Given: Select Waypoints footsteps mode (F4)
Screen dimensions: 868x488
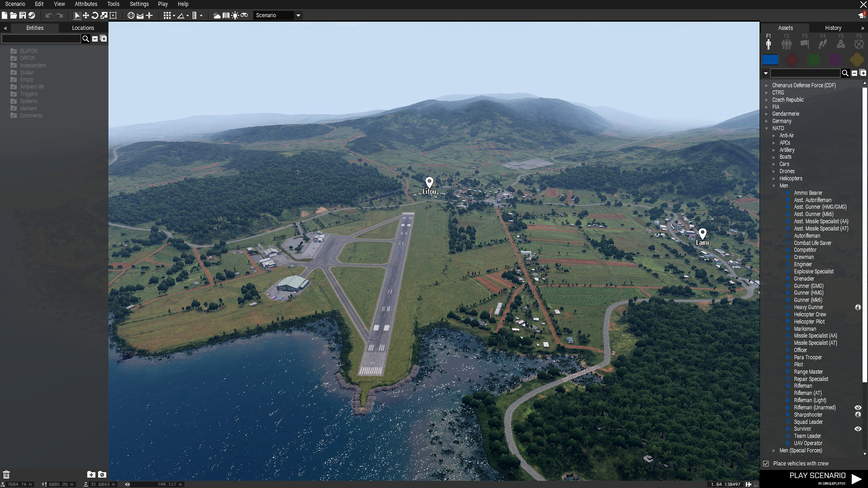Looking at the screenshot, I should tap(823, 44).
